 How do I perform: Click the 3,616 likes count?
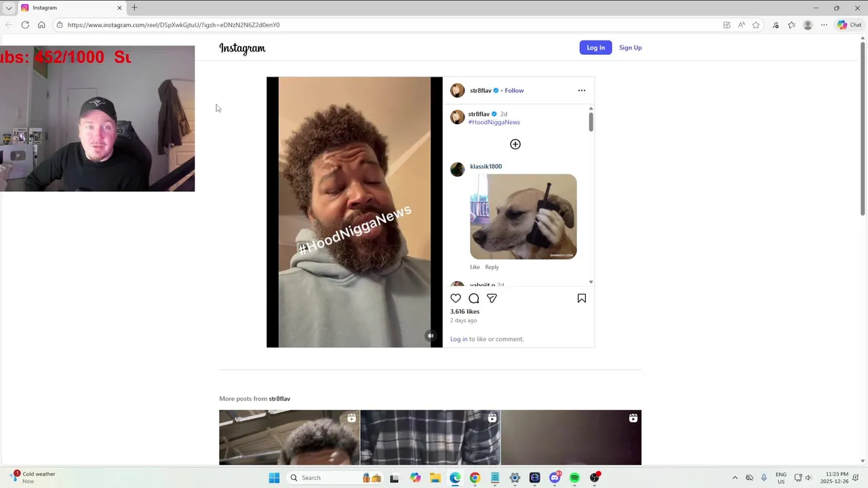pos(465,312)
